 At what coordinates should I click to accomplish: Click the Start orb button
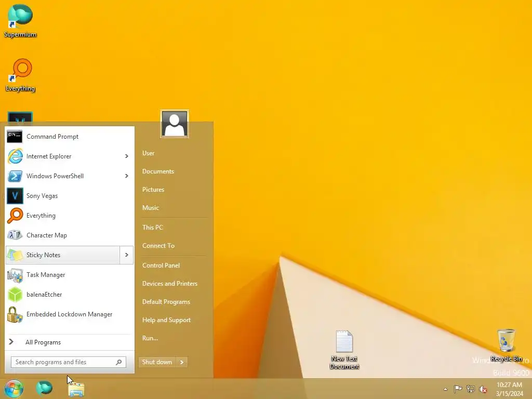coord(14,389)
